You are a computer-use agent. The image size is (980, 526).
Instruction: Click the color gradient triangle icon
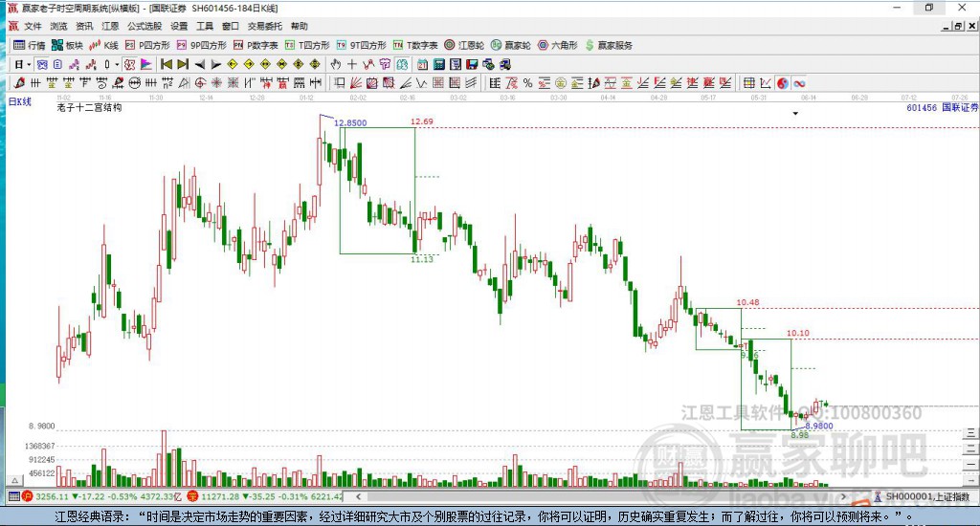pyautogui.click(x=145, y=64)
